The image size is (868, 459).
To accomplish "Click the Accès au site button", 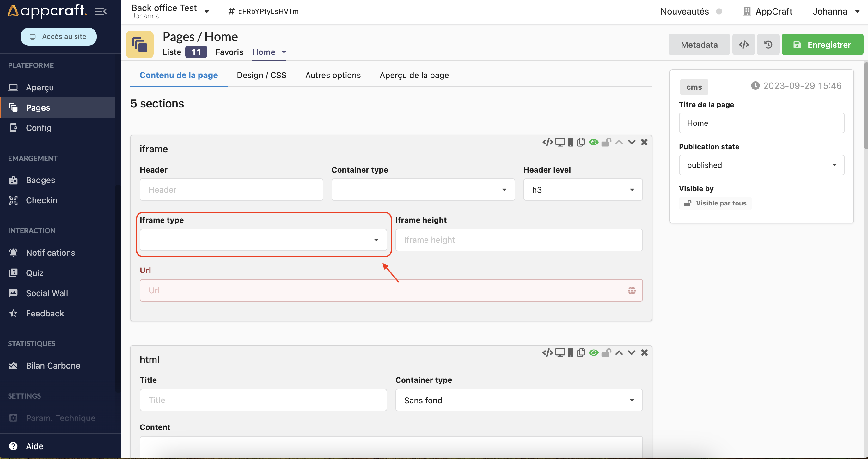I will click(x=58, y=36).
